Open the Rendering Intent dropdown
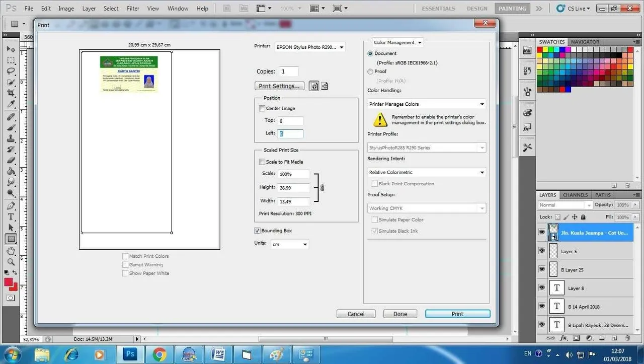This screenshot has width=644, height=364. (427, 172)
